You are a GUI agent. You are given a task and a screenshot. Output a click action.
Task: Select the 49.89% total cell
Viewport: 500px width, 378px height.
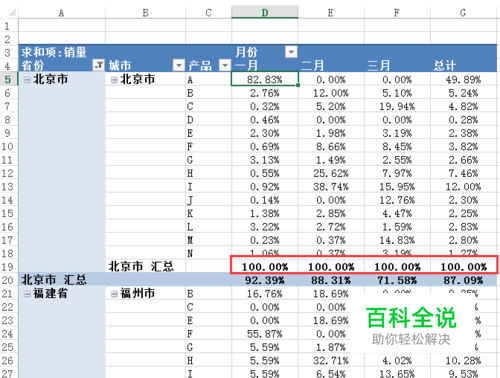click(x=463, y=79)
